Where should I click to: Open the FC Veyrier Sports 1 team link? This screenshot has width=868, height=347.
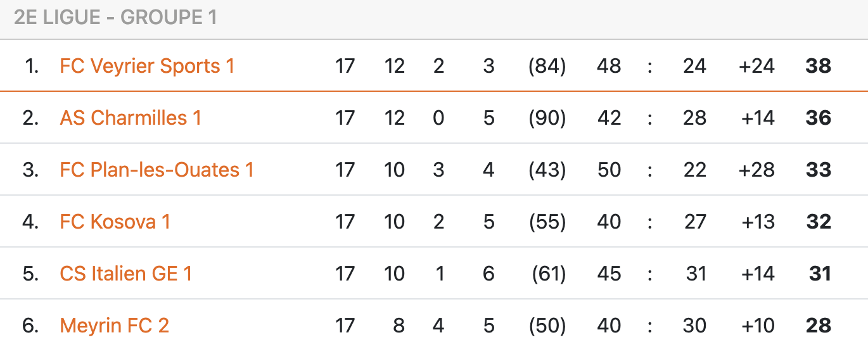coord(147,66)
